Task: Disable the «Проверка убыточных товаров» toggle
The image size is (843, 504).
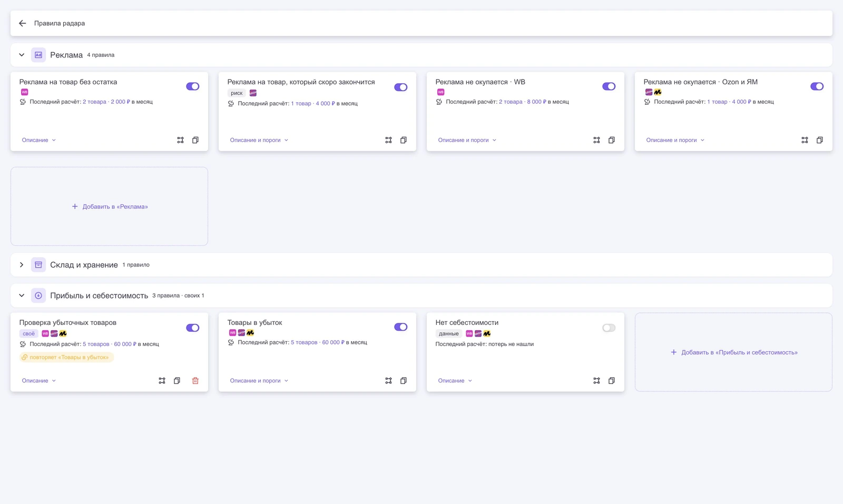Action: 193,328
